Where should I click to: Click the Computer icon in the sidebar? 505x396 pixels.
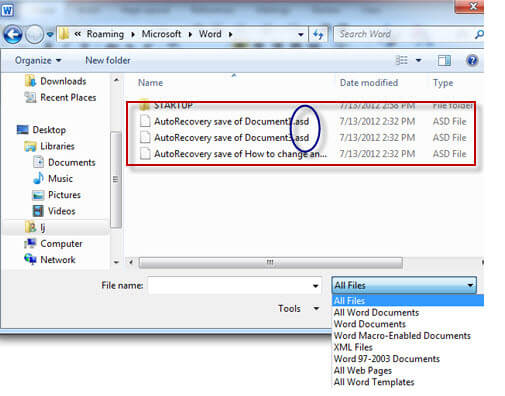pyautogui.click(x=30, y=243)
